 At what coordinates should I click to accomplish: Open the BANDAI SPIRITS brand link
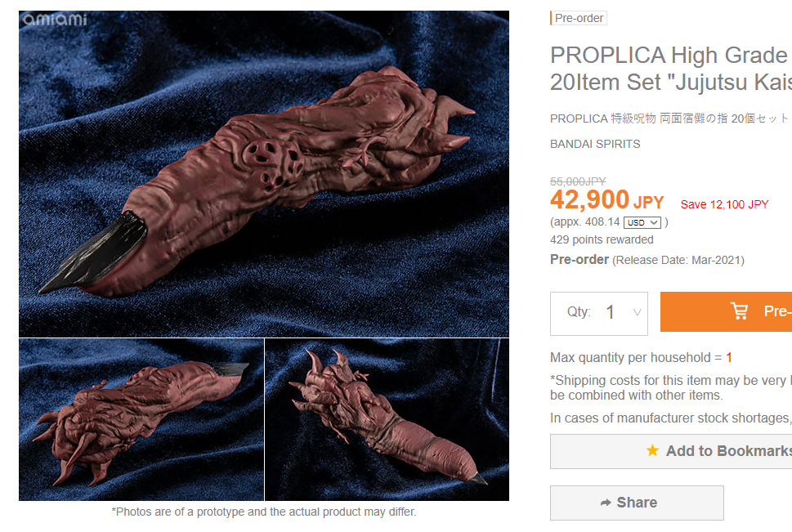coord(595,144)
